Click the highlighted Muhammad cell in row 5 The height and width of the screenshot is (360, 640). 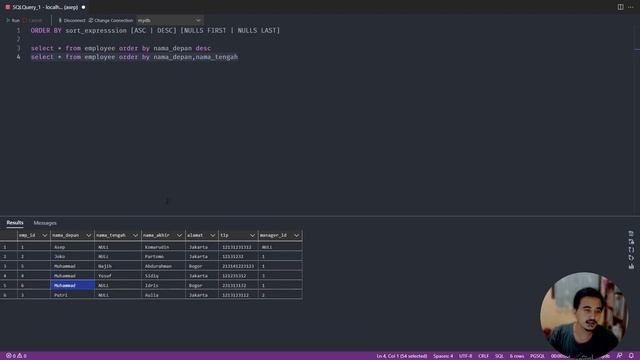[72, 285]
